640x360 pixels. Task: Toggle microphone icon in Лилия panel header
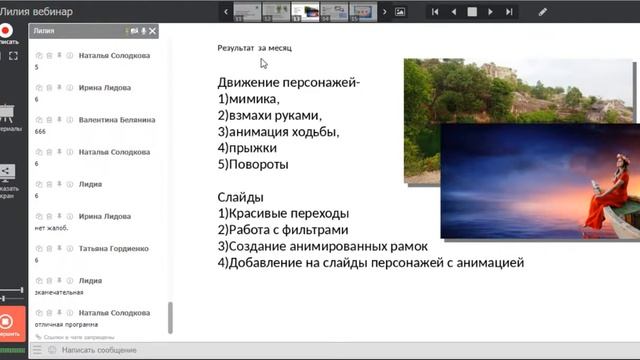point(143,31)
